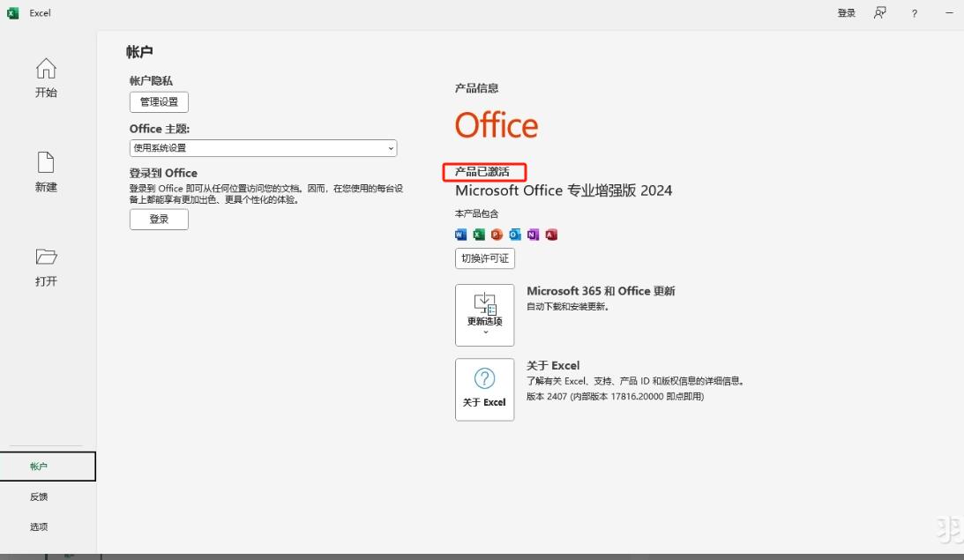
Task: Open the Update Options (更新选项) dropdown button
Action: pyautogui.click(x=484, y=316)
